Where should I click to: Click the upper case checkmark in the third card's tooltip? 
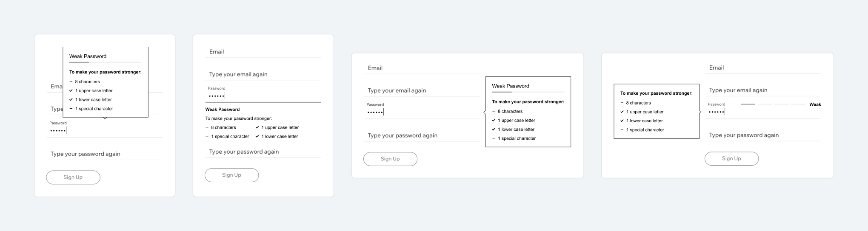coord(494,120)
